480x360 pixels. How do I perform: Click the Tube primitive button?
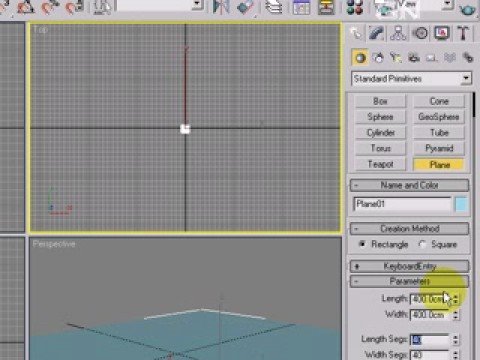click(x=439, y=132)
